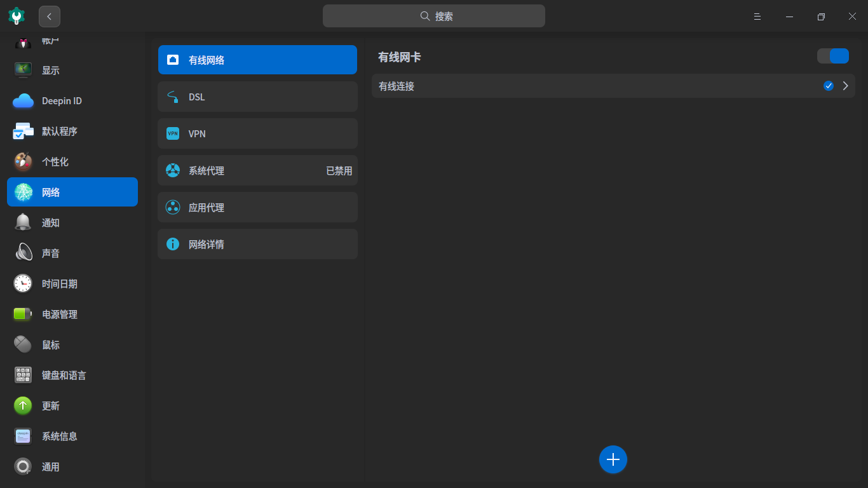Click the 默认程序 default applications icon
Image resolution: width=868 pixels, height=488 pixels.
(x=24, y=131)
